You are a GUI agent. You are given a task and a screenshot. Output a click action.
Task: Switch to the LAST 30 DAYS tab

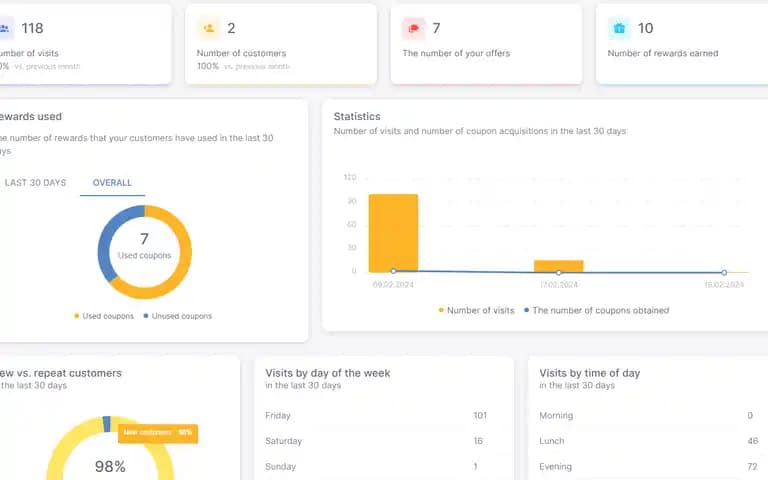[x=35, y=183]
